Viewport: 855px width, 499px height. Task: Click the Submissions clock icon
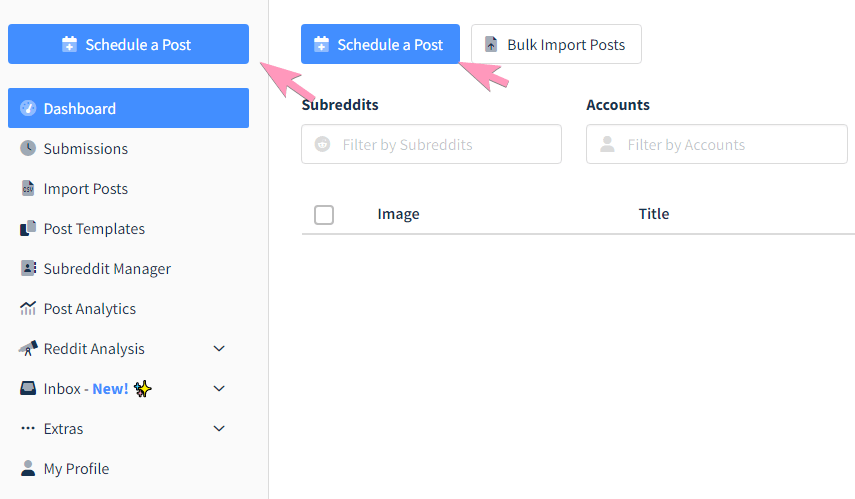(28, 148)
